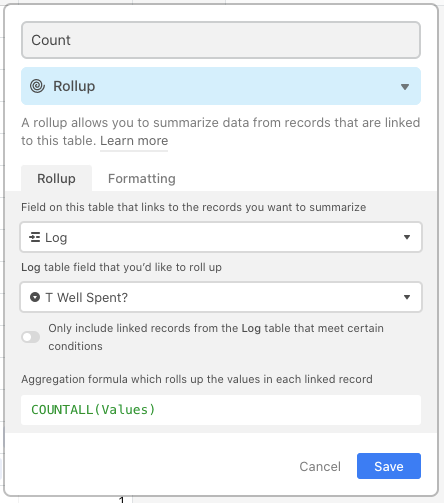Click the linked-record icon beside Log

tap(35, 237)
